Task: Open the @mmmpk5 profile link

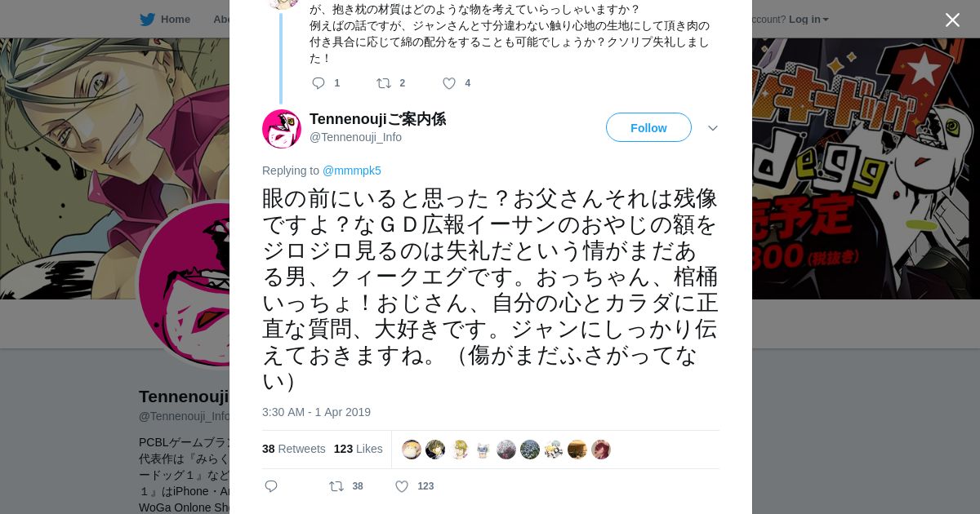Action: tap(351, 171)
